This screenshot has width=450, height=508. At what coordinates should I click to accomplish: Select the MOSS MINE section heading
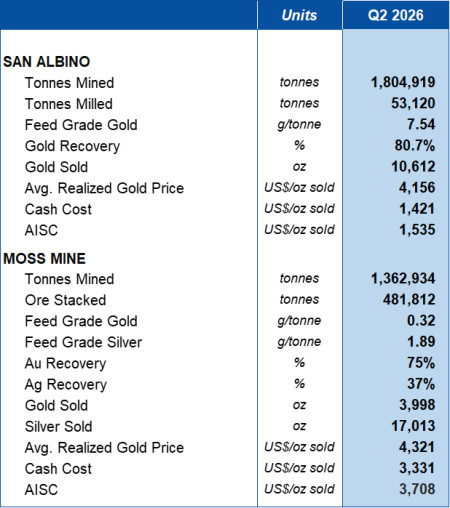coord(44,259)
